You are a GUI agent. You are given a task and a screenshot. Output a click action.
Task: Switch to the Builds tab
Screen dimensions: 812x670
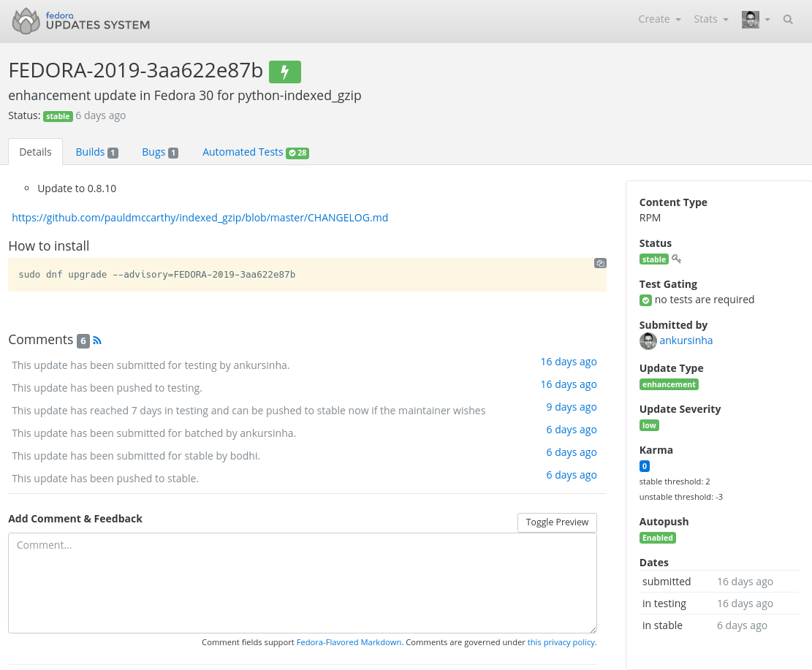click(96, 152)
